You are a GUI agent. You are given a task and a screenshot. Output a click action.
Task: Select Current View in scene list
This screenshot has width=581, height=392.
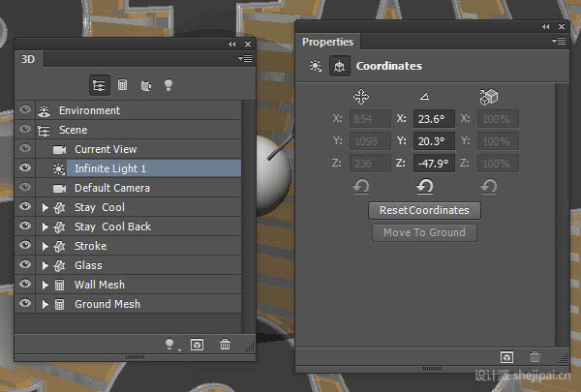[x=138, y=149]
